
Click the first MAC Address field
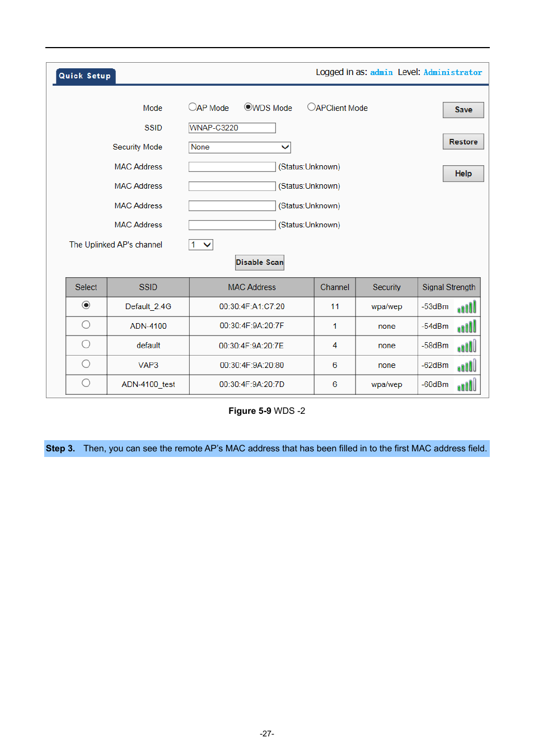coord(232,167)
